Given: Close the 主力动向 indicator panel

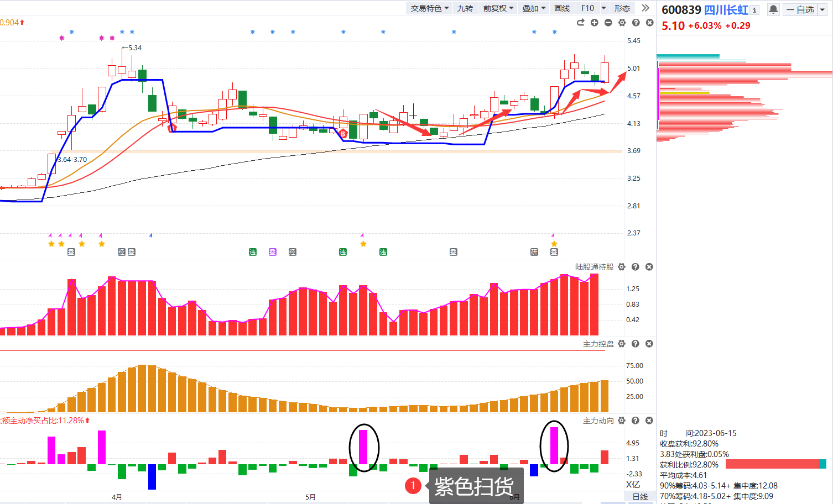Looking at the screenshot, I should coord(649,421).
